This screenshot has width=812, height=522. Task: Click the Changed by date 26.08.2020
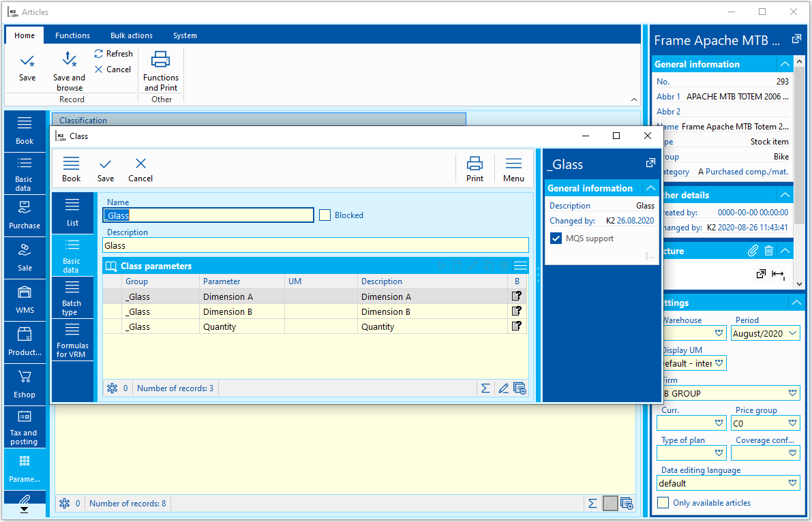(635, 221)
